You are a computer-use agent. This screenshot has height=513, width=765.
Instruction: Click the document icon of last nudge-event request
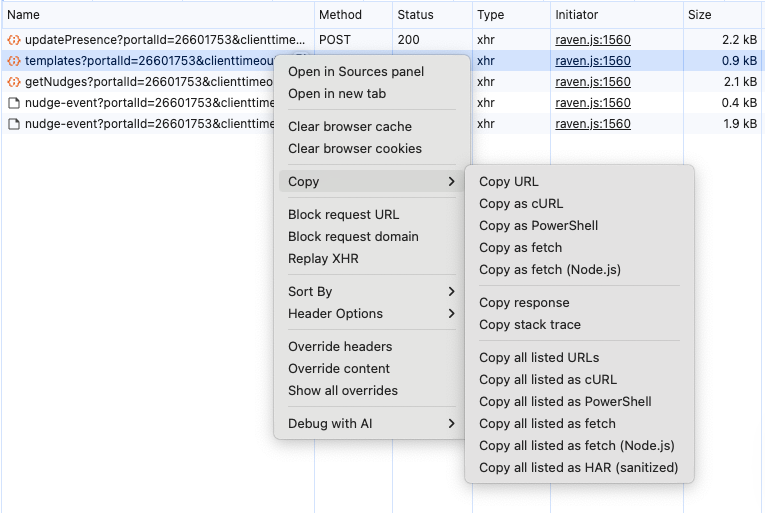pos(14,124)
